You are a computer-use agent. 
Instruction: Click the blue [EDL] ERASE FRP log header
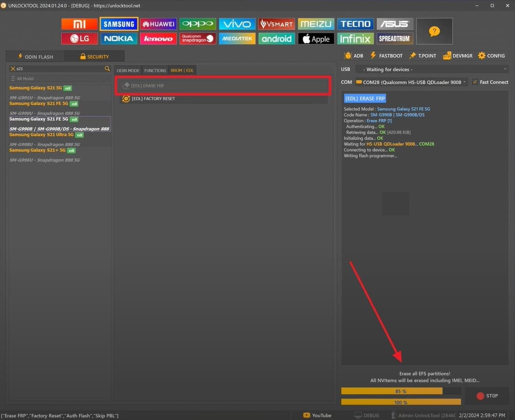click(365, 98)
